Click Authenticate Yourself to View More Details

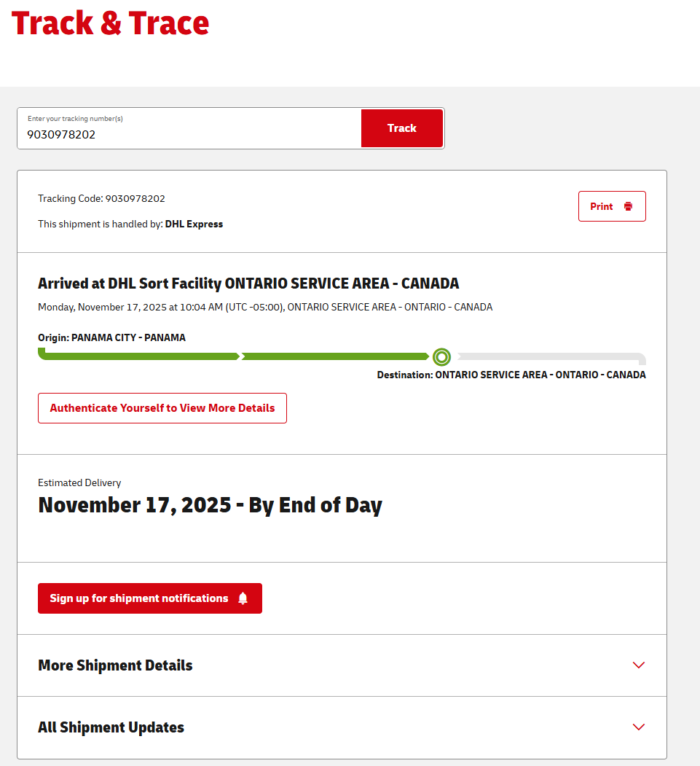(162, 408)
